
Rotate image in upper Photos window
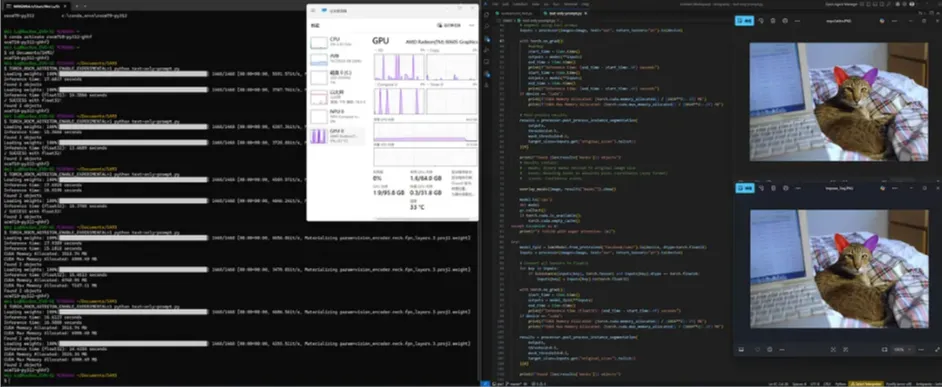tap(761, 21)
